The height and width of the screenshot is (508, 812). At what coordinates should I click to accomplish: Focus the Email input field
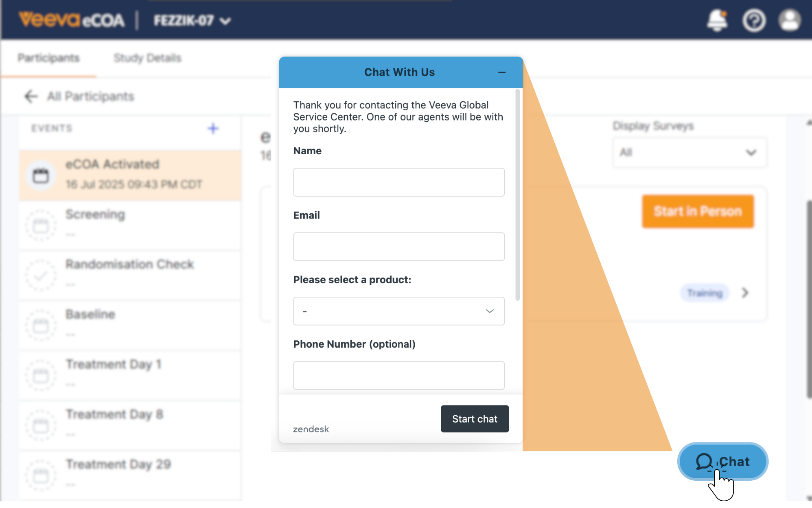click(398, 247)
